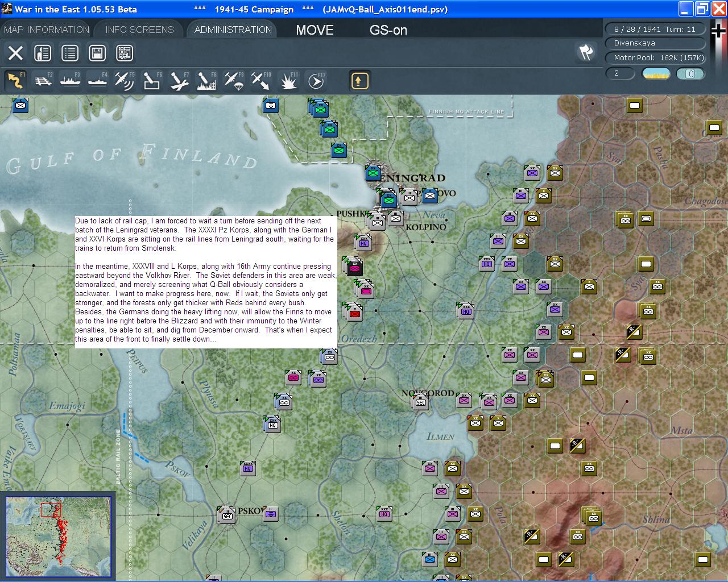This screenshot has height=582, width=728.
Task: Click the red viewport rectangle on minimap
Action: point(50,509)
